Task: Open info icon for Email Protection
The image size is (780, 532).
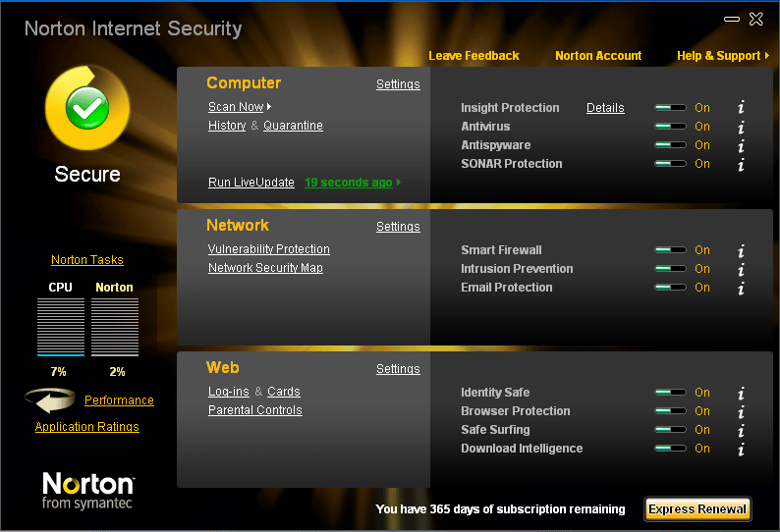Action: [741, 288]
